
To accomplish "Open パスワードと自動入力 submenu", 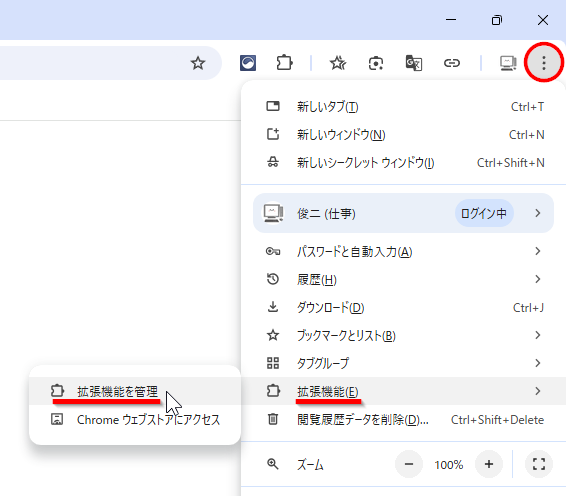I will 404,251.
